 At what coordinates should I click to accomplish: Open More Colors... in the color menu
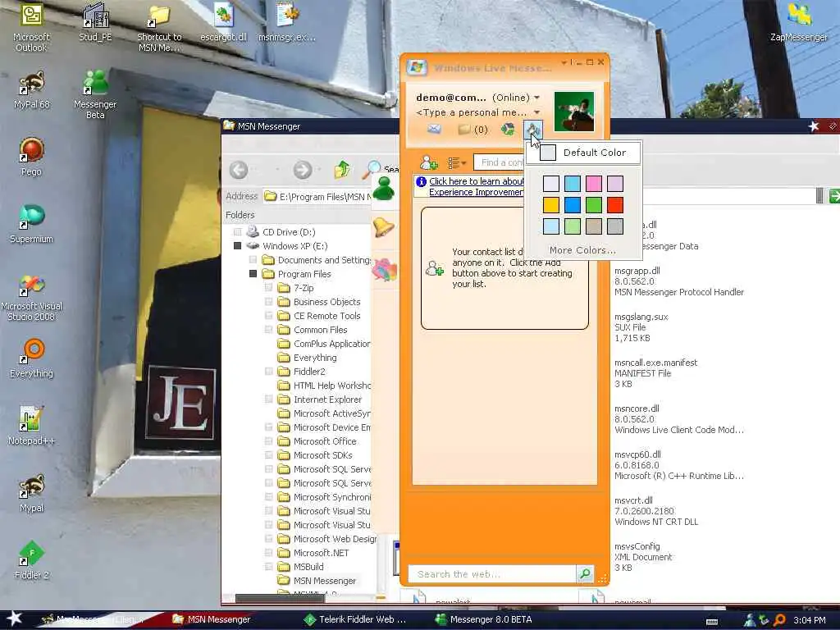coord(582,250)
